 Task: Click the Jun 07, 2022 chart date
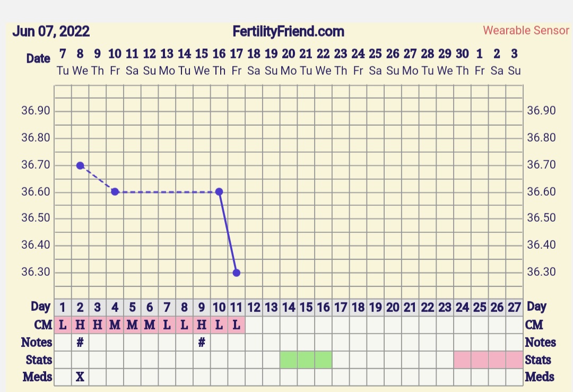(51, 31)
